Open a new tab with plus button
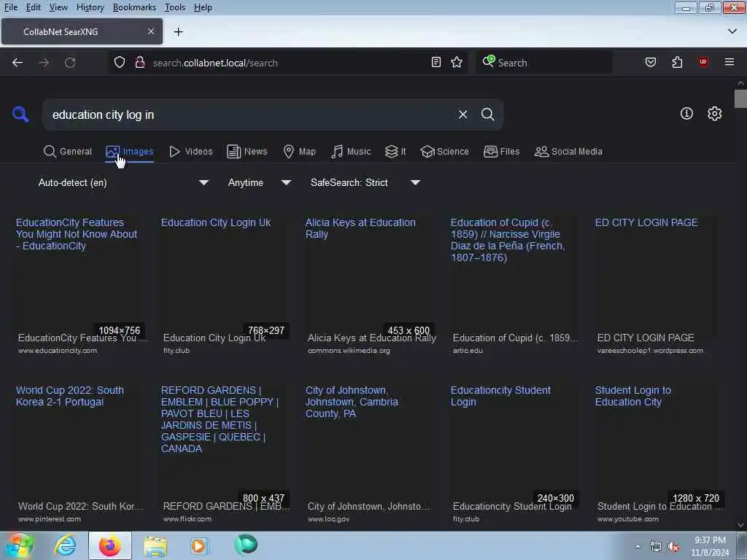 179,32
